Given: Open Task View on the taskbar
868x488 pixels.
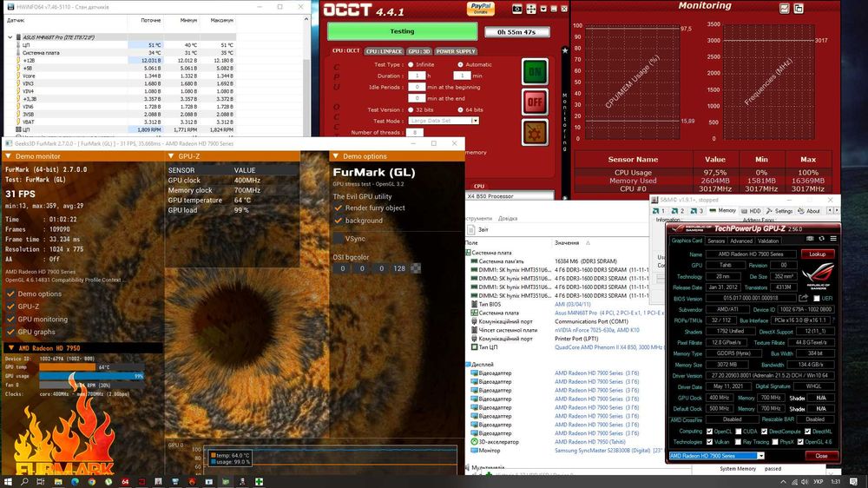Looking at the screenshot, I should coord(41,482).
